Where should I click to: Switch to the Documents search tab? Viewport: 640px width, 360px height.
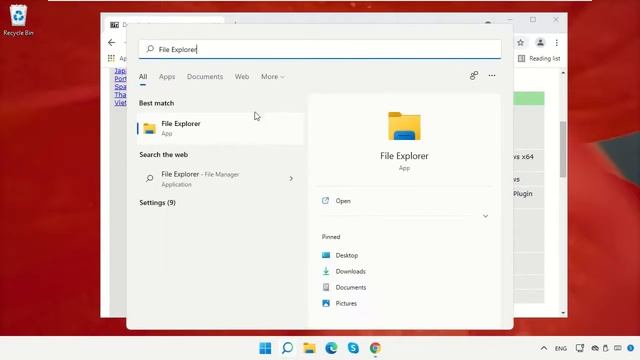(x=205, y=77)
